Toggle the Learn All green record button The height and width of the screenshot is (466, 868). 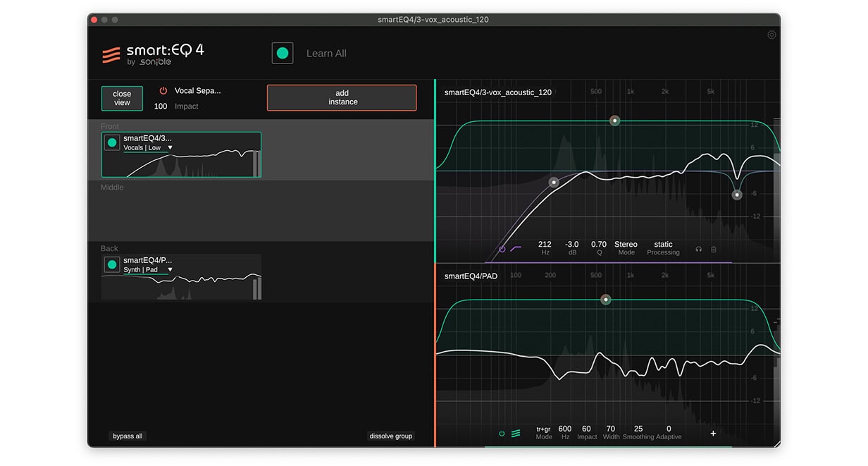(283, 54)
